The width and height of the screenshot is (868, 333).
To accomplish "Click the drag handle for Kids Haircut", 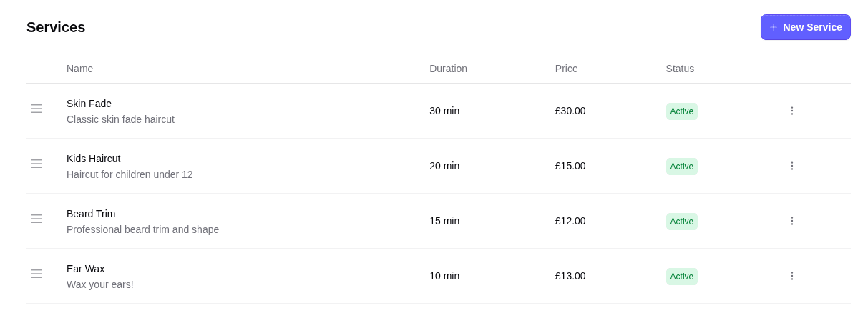I will click(36, 164).
